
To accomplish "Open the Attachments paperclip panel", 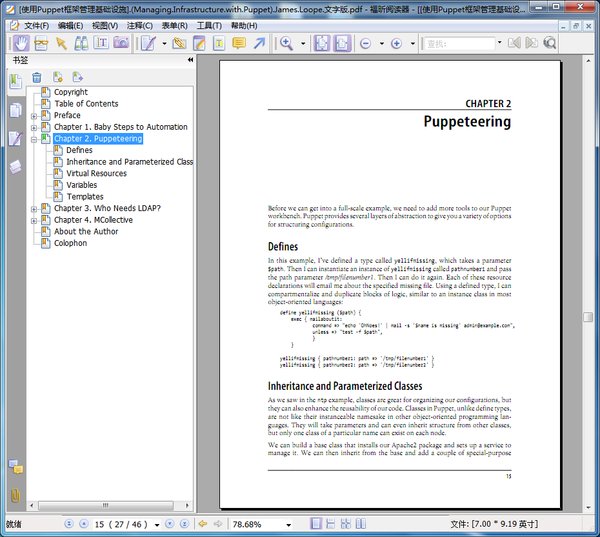I will (15, 496).
